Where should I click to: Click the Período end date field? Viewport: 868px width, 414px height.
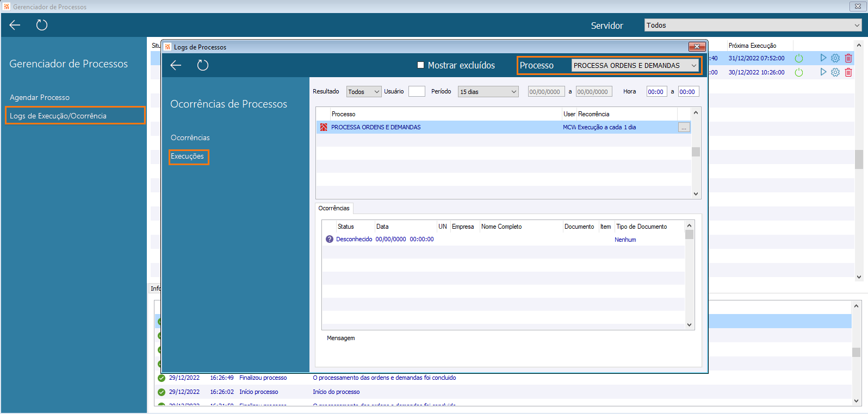click(594, 92)
